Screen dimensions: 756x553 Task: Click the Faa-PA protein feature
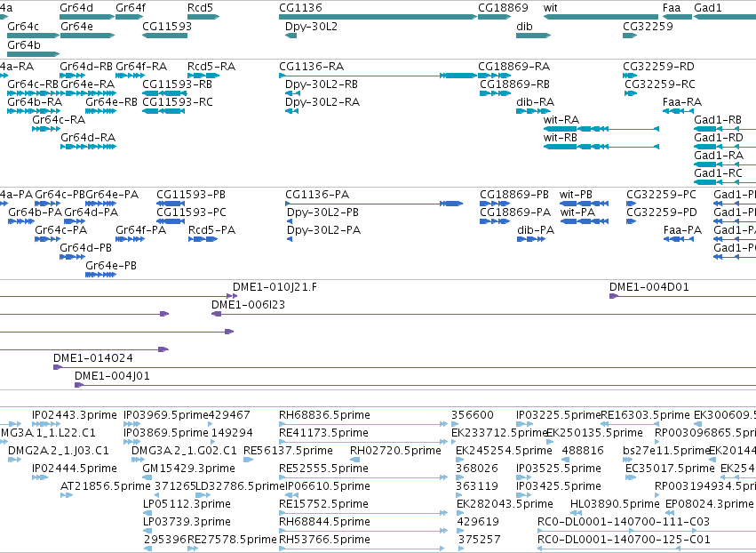click(x=679, y=239)
